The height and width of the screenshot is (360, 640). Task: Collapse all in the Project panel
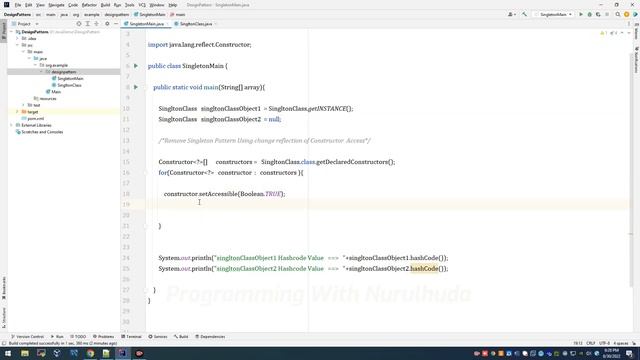point(96,24)
